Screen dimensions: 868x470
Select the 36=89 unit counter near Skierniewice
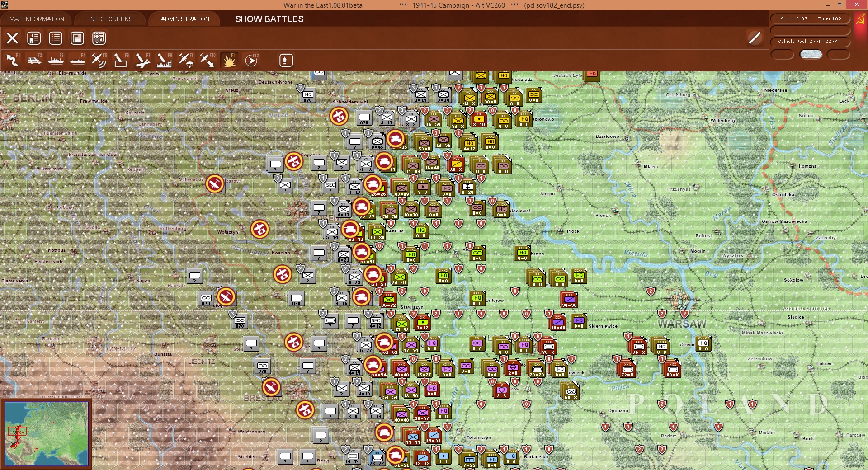(558, 322)
